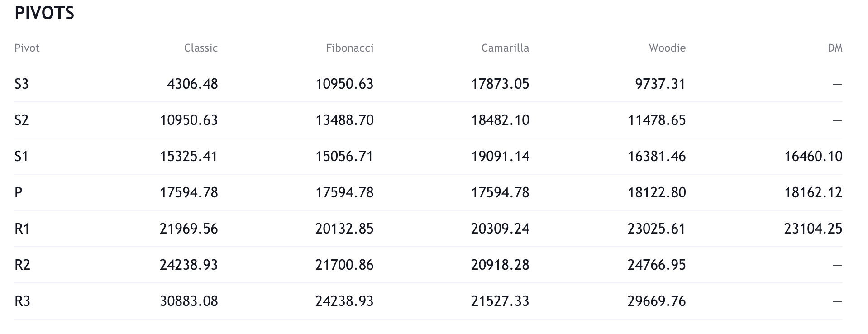Select the DM column header
Viewport: 868px width, 334px height.
[x=835, y=48]
